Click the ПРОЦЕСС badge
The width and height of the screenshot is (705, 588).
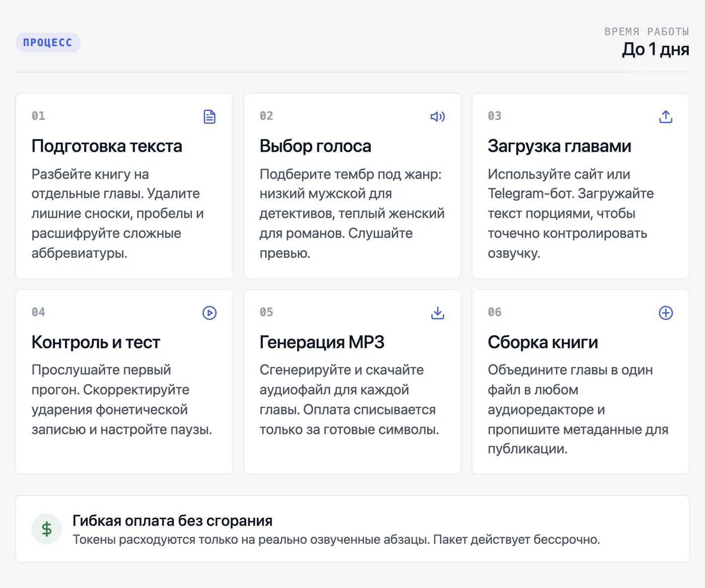pos(48,43)
